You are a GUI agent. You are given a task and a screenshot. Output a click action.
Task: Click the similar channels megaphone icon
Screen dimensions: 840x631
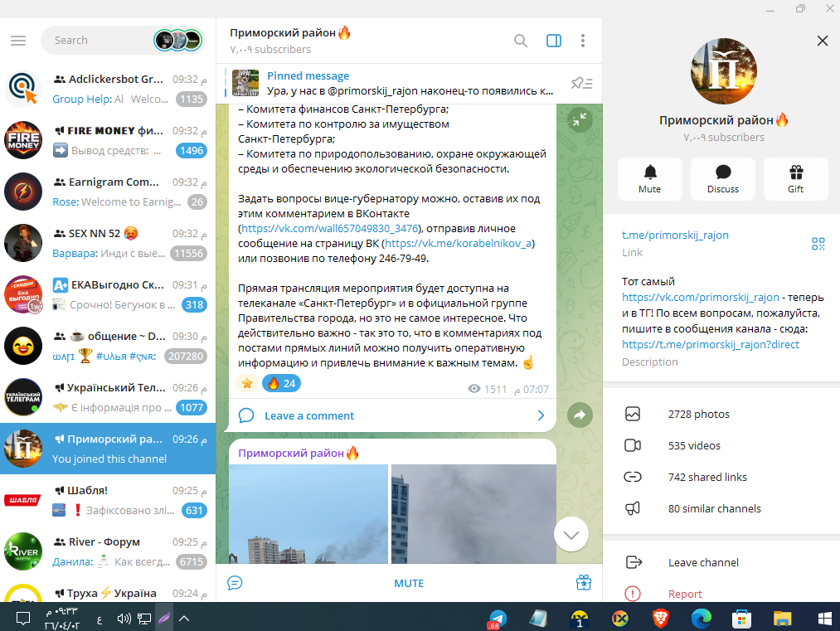point(633,508)
